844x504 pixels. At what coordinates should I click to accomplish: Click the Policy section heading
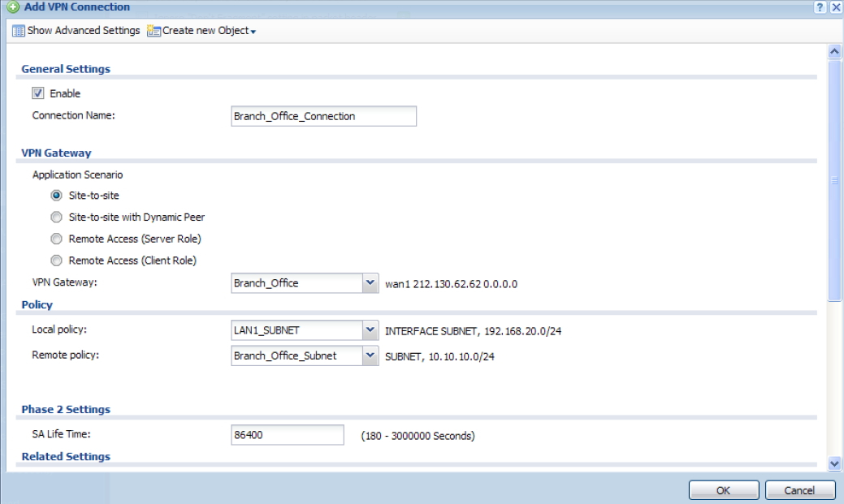37,304
